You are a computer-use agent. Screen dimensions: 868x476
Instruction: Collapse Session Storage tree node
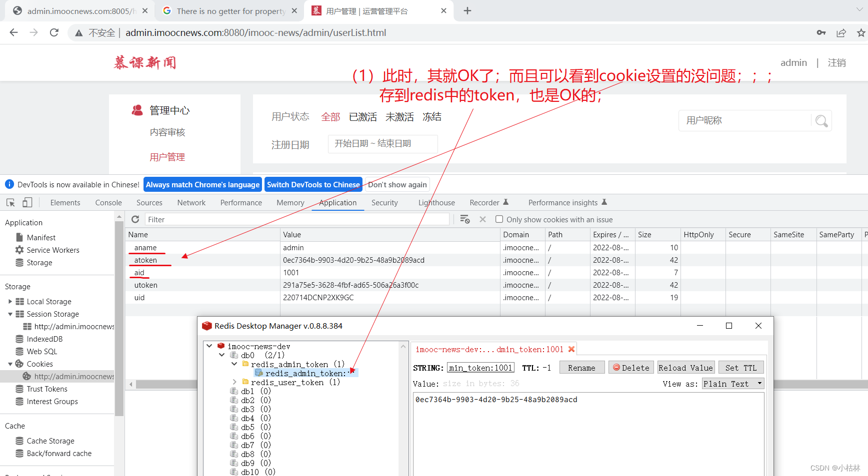(10, 314)
